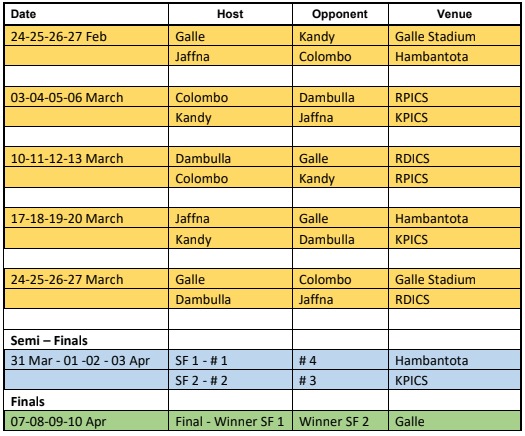Image resolution: width=525 pixels, height=436 pixels.
Task: Select the Winner SF 2 cell
Action: [x=340, y=421]
